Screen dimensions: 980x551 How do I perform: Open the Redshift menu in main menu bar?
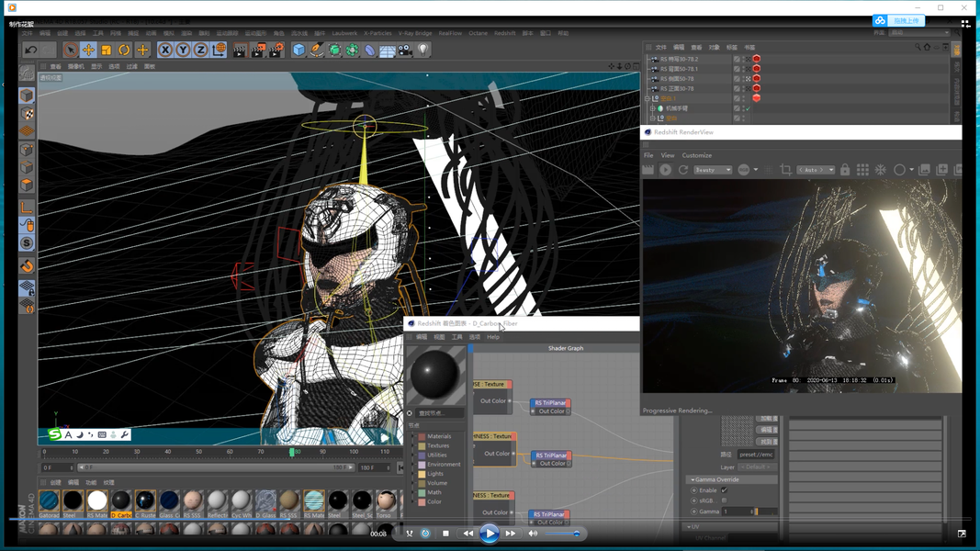(x=504, y=33)
